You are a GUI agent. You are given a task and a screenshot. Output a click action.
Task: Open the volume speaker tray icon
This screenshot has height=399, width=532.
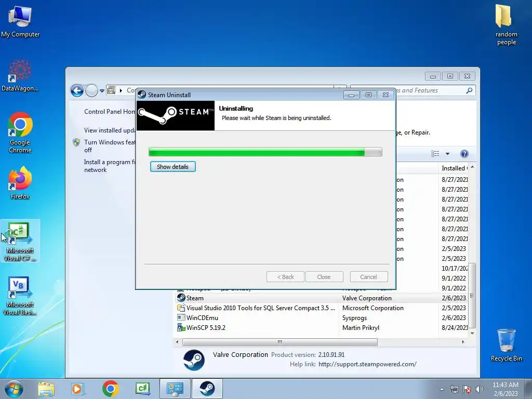(x=480, y=389)
